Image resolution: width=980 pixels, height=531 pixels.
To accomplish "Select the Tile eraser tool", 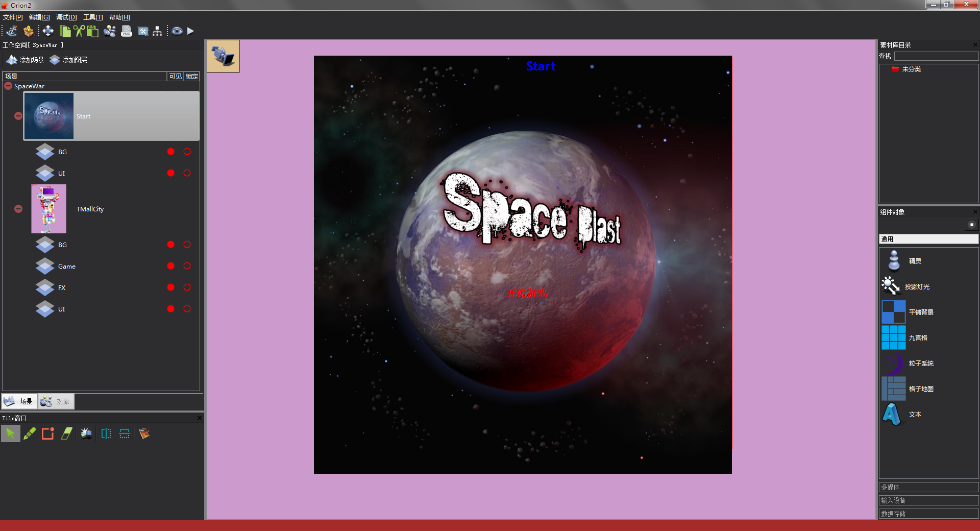I will [67, 434].
